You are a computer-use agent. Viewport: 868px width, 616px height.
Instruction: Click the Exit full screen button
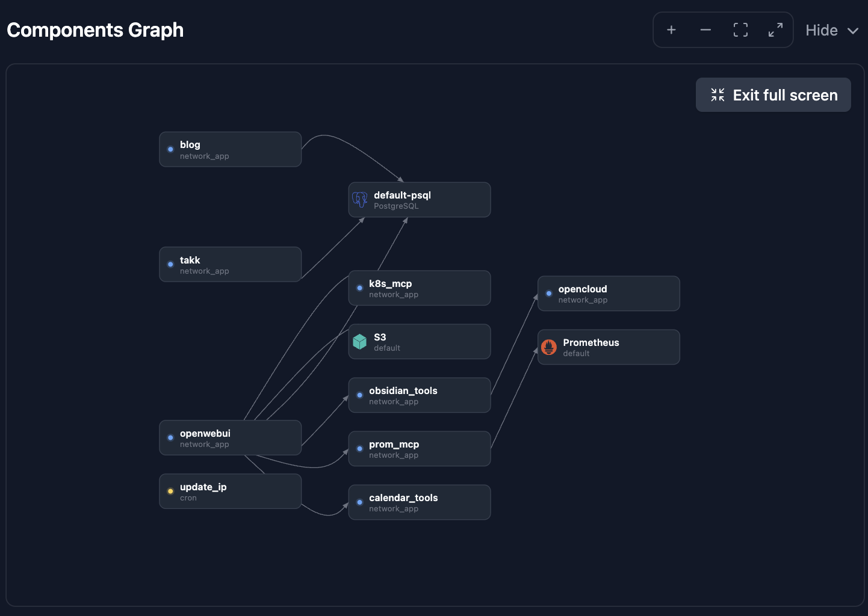[x=773, y=95]
